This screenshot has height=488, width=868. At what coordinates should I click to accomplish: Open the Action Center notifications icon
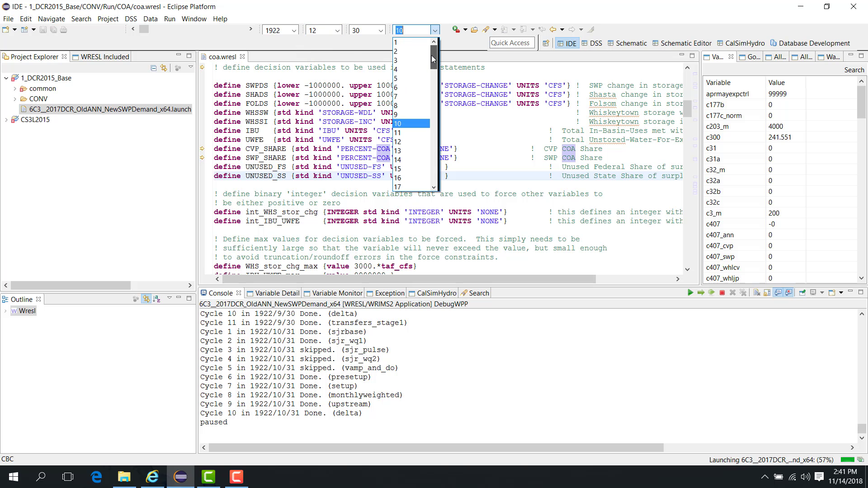pos(819,477)
